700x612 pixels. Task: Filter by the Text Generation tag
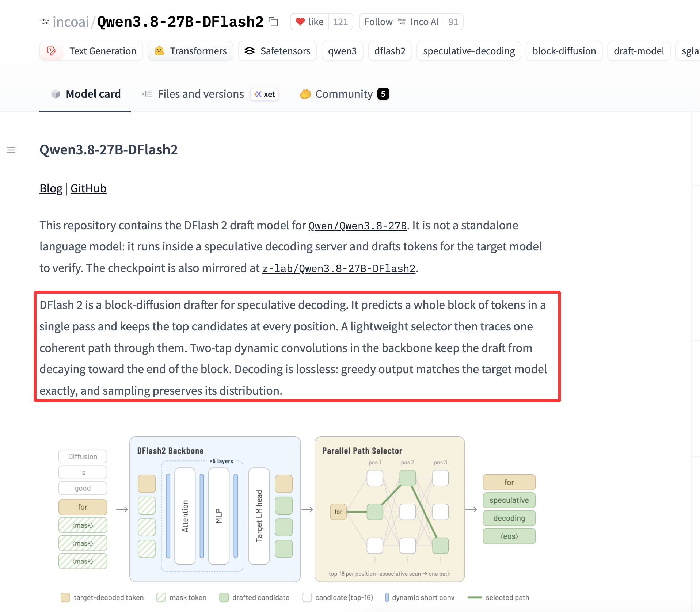click(x=91, y=51)
